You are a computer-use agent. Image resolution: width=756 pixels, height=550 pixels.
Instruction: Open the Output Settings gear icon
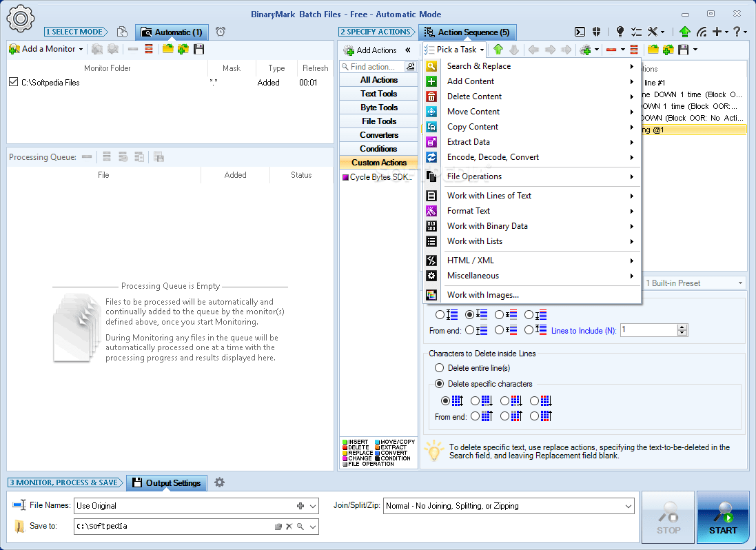tap(219, 482)
